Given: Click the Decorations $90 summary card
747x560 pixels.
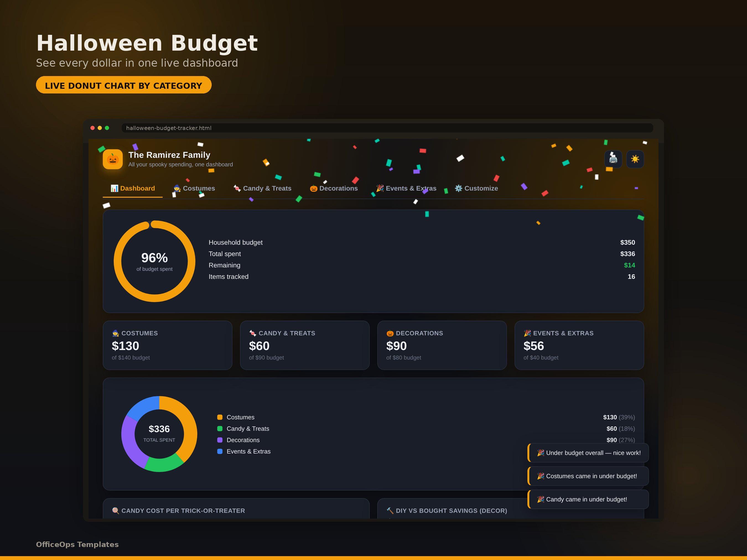Looking at the screenshot, I should click(442, 345).
